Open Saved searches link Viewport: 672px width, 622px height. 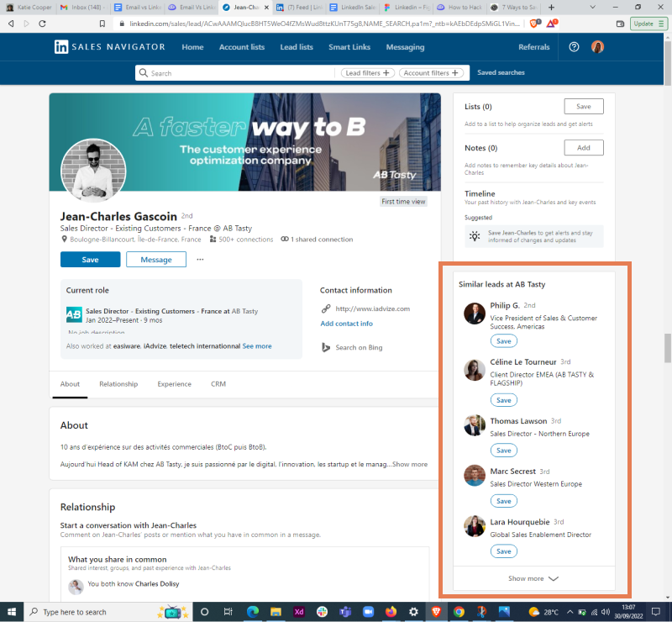tap(501, 72)
